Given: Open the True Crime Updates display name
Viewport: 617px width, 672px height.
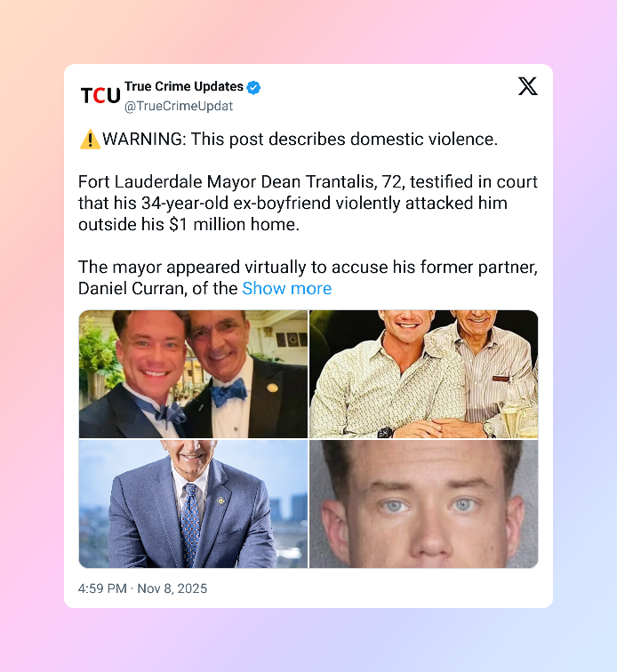Looking at the screenshot, I should pos(184,86).
